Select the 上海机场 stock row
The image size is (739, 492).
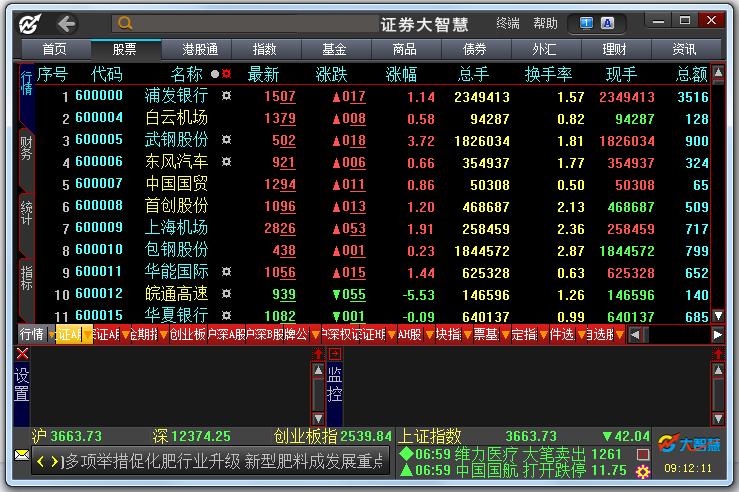pyautogui.click(x=372, y=229)
